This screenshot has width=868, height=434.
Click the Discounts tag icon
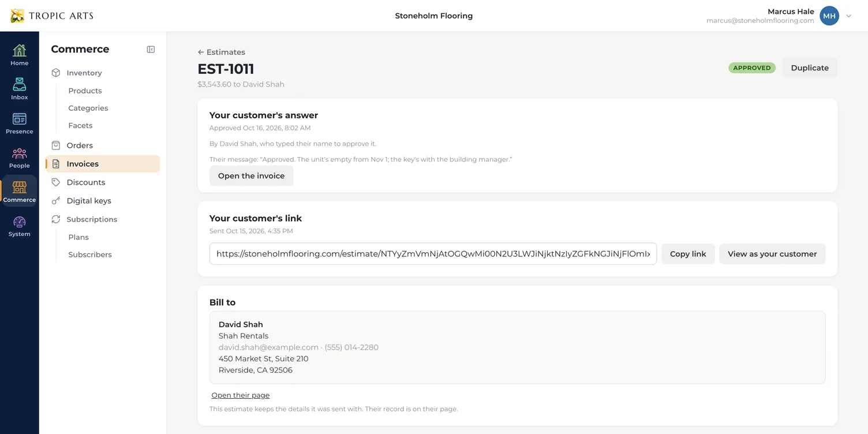tap(56, 182)
